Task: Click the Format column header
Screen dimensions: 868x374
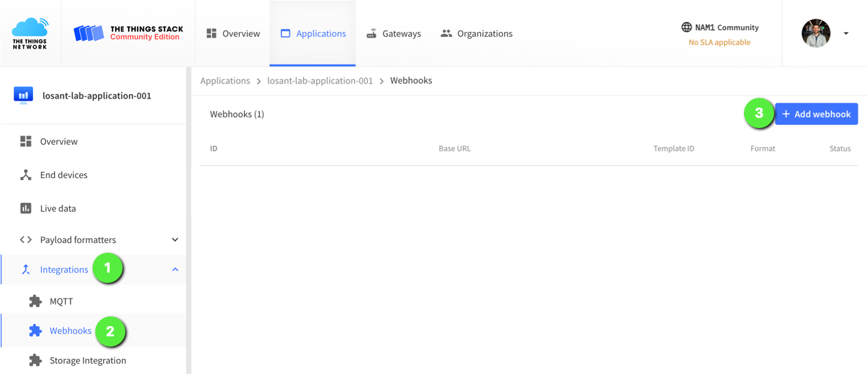Action: [x=763, y=149]
